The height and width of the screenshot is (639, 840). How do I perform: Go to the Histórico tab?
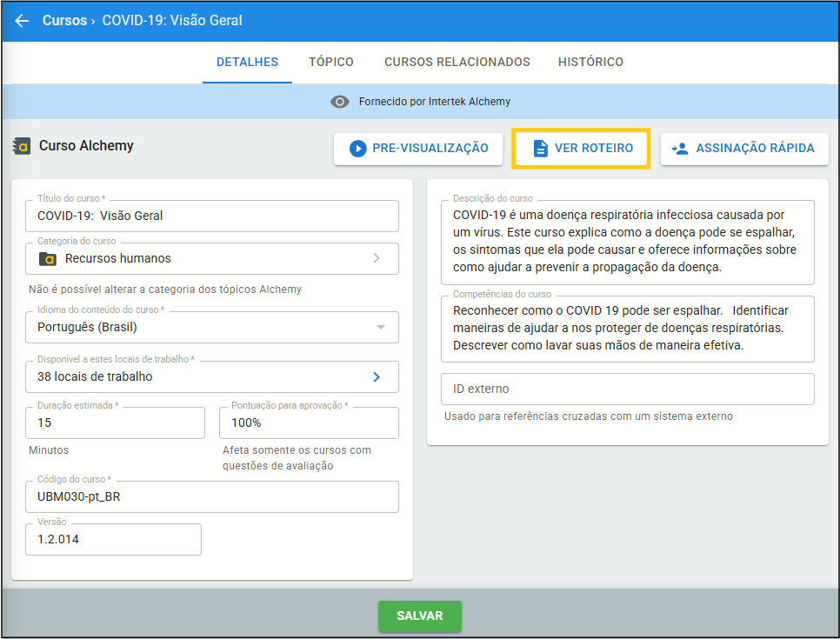pyautogui.click(x=590, y=62)
